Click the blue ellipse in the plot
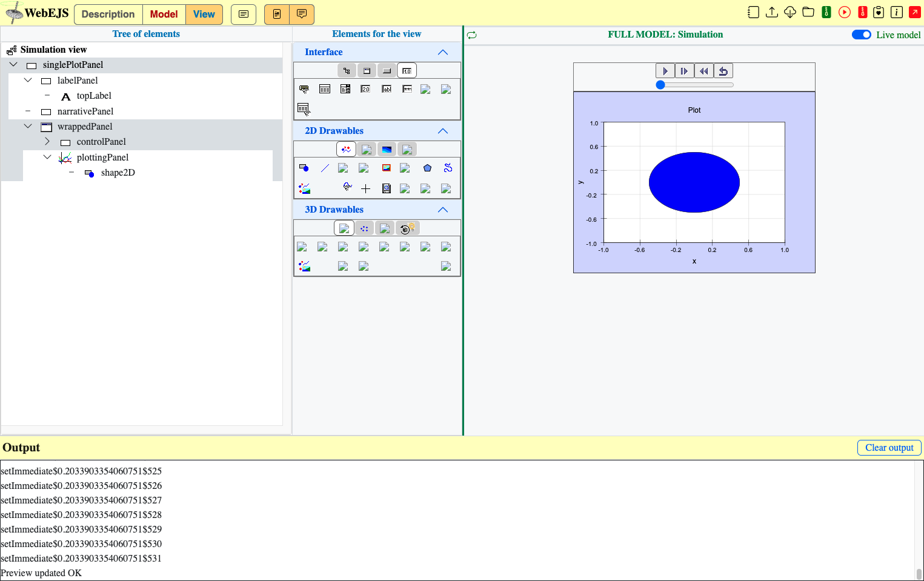Screen dimensions: 924x581 point(694,182)
